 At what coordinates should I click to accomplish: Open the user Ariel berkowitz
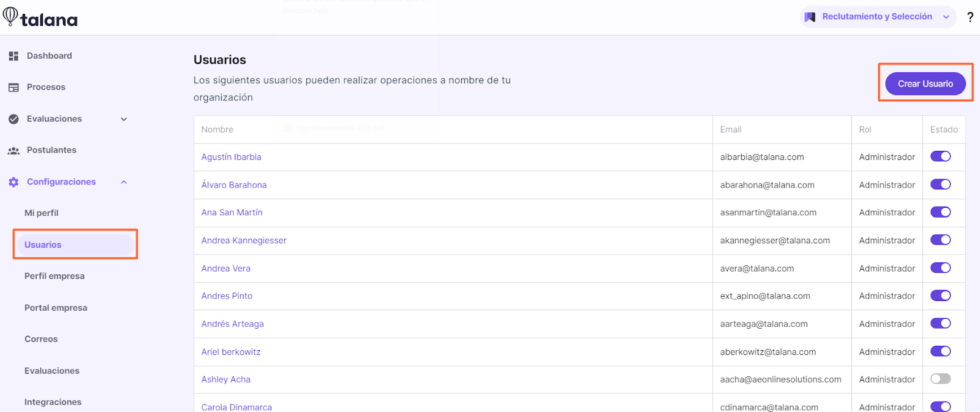[x=231, y=352]
